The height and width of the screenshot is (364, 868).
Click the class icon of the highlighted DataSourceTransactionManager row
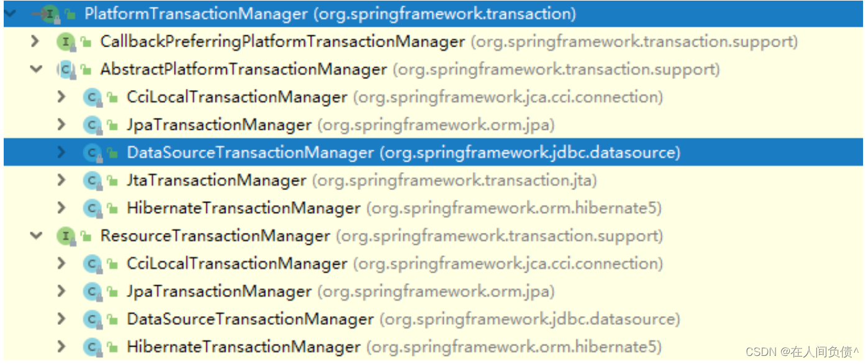click(92, 153)
